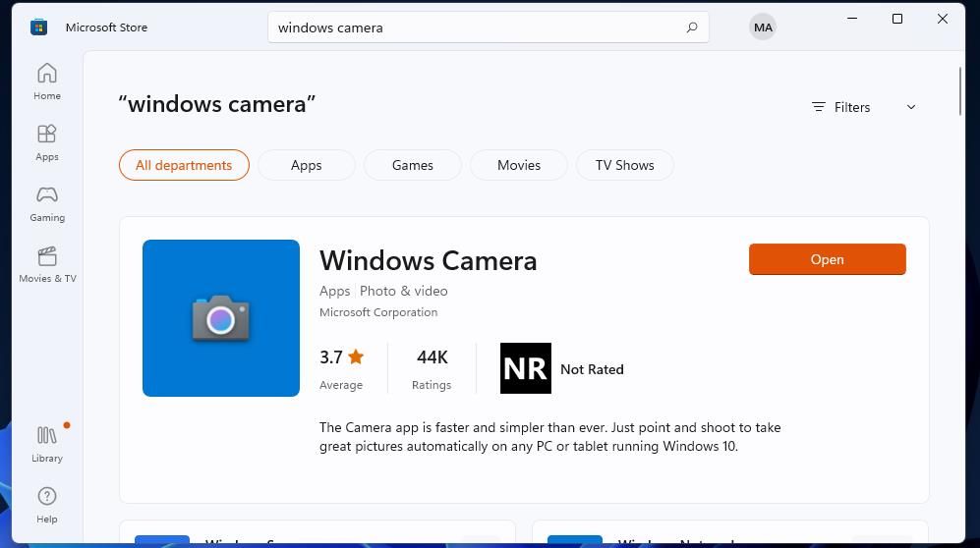Select the TV Shows department filter
This screenshot has height=548, width=980.
click(x=625, y=165)
